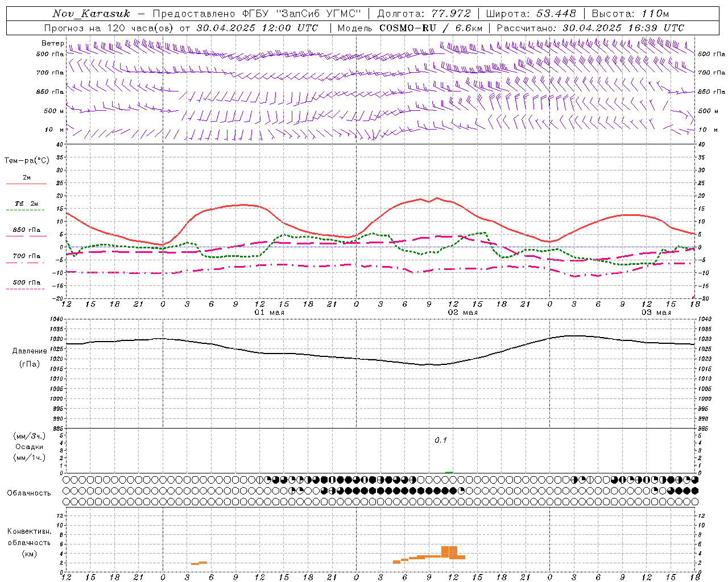Click the '01 мая' date label
The image size is (728, 582).
269,313
